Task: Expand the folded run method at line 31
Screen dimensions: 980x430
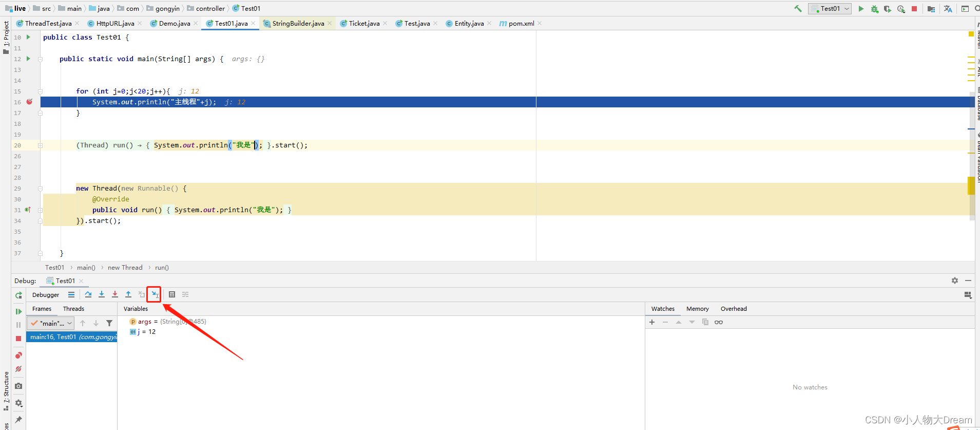Action: point(40,210)
